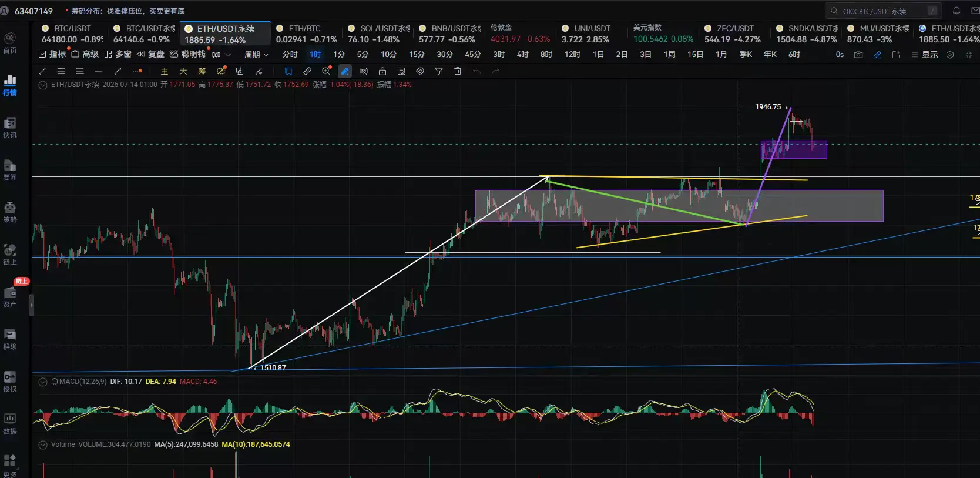Select the 15分 timeframe tab
The image size is (980, 478).
pyautogui.click(x=417, y=54)
